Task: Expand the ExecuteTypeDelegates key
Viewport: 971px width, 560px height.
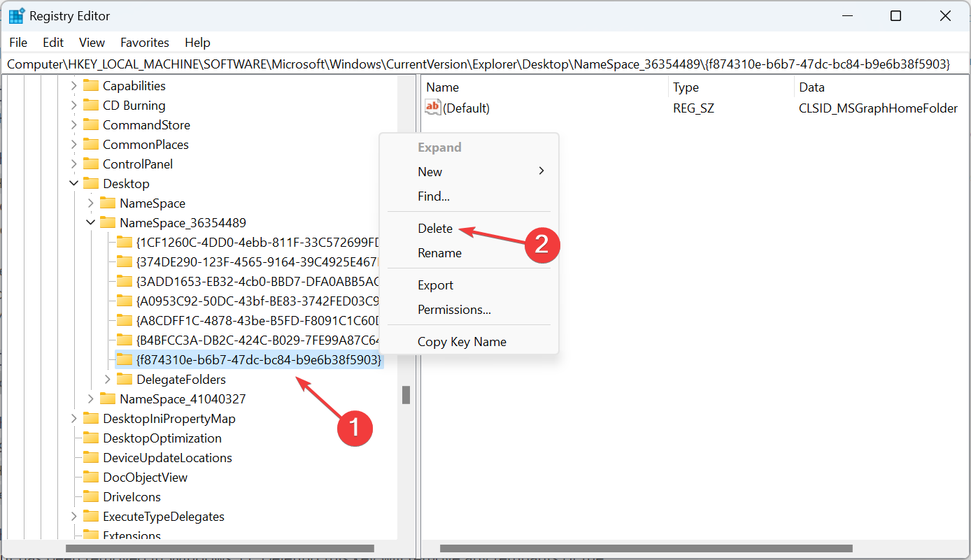Action: (74, 517)
